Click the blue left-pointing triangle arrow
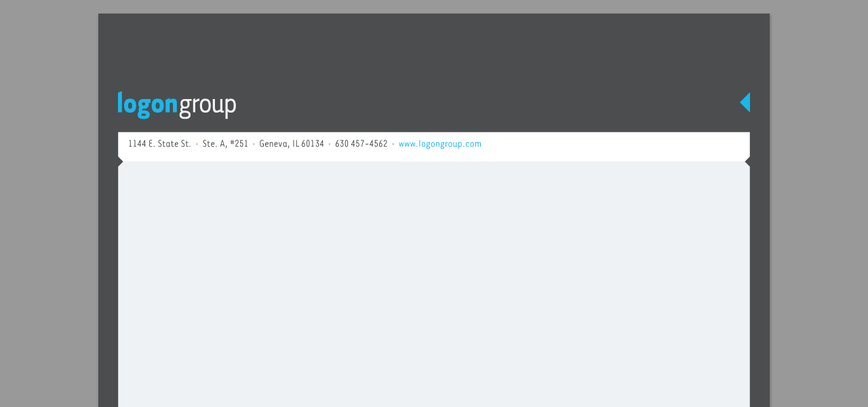This screenshot has width=868, height=407. pyautogui.click(x=746, y=102)
